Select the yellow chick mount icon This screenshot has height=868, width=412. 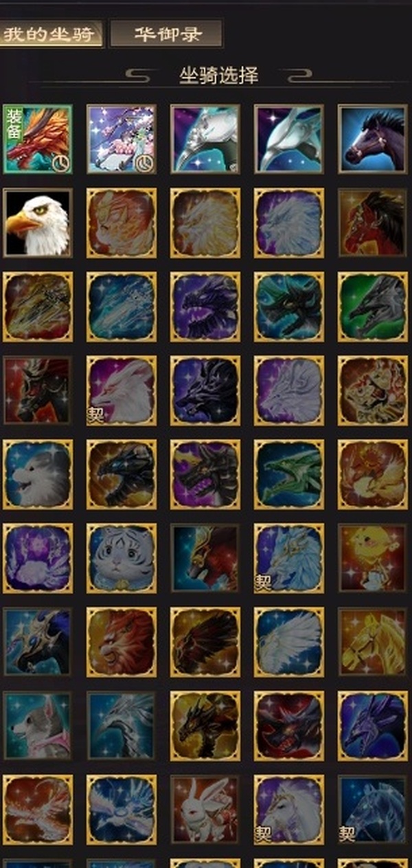click(x=372, y=558)
